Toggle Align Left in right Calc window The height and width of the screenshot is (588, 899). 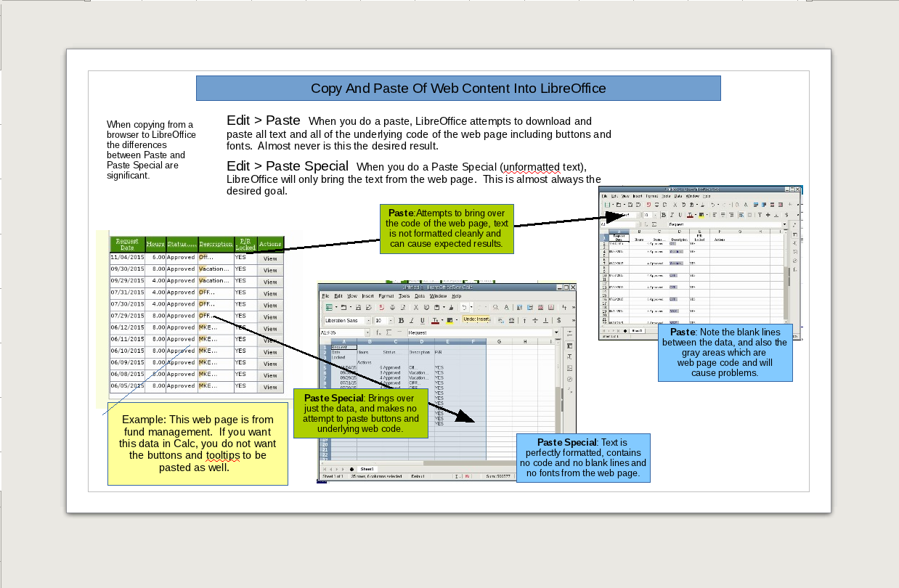(x=715, y=215)
